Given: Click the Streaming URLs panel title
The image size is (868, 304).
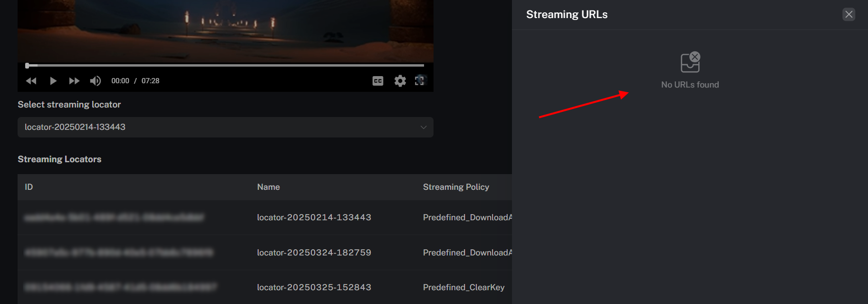Looking at the screenshot, I should tap(567, 15).
